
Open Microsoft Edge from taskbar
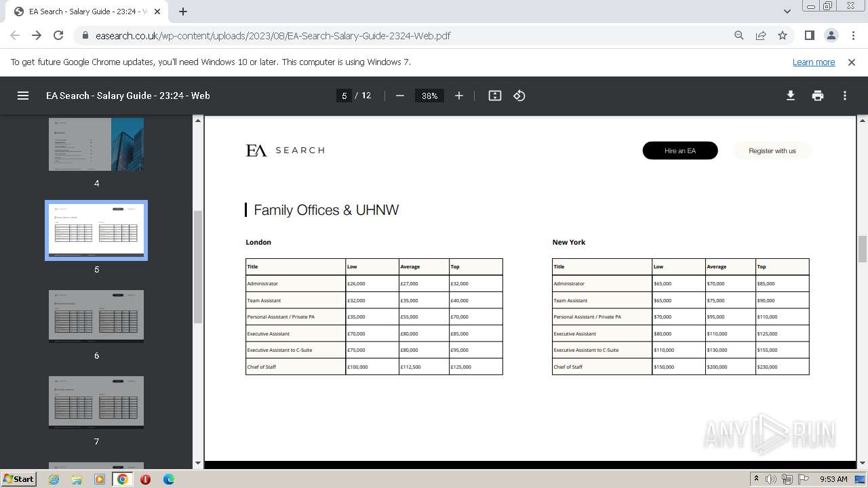[x=168, y=479]
